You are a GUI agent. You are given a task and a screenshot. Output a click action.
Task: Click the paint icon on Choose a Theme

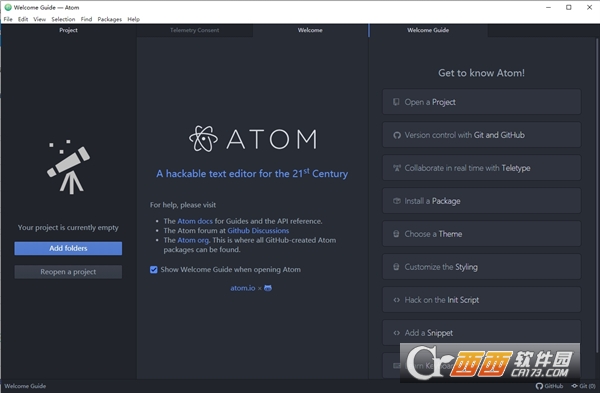pos(396,234)
